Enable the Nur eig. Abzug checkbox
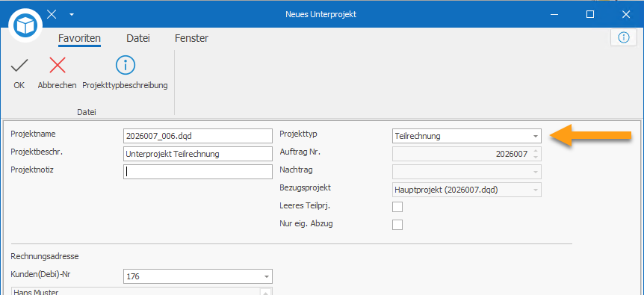Screen dimensions: 644x295 [x=397, y=225]
